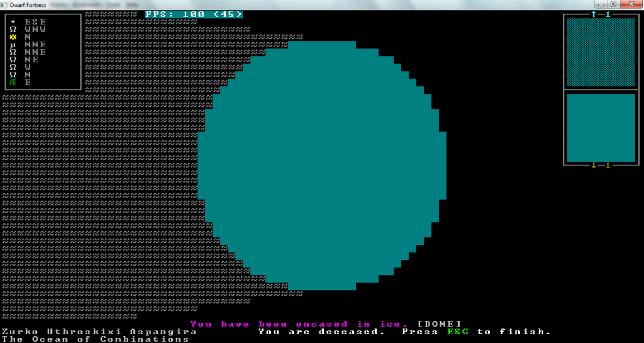644x343 pixels.
Task: Click the W direction label in the tracker list
Action: tap(28, 67)
